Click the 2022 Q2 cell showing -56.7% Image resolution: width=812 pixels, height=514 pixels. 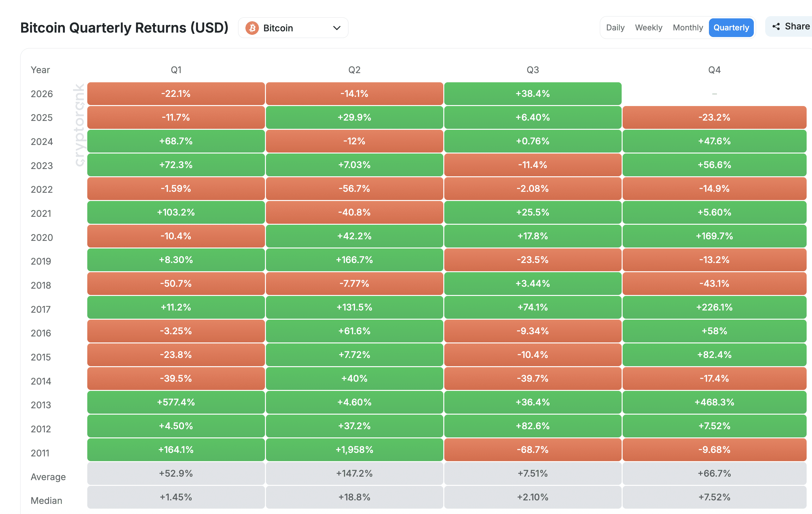(x=354, y=189)
